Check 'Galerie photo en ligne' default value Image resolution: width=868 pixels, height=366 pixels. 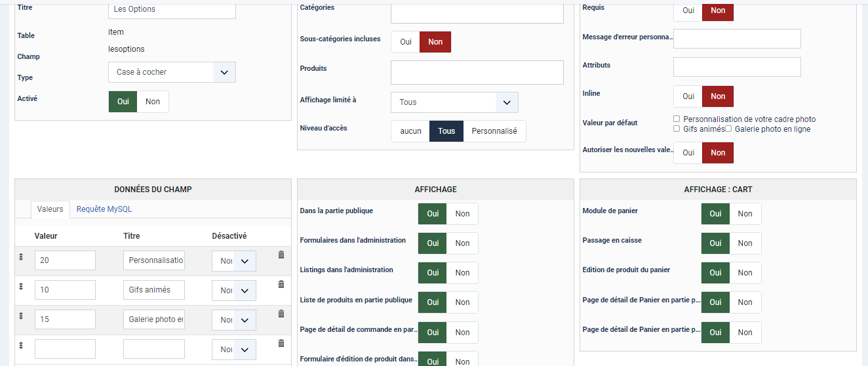point(728,129)
